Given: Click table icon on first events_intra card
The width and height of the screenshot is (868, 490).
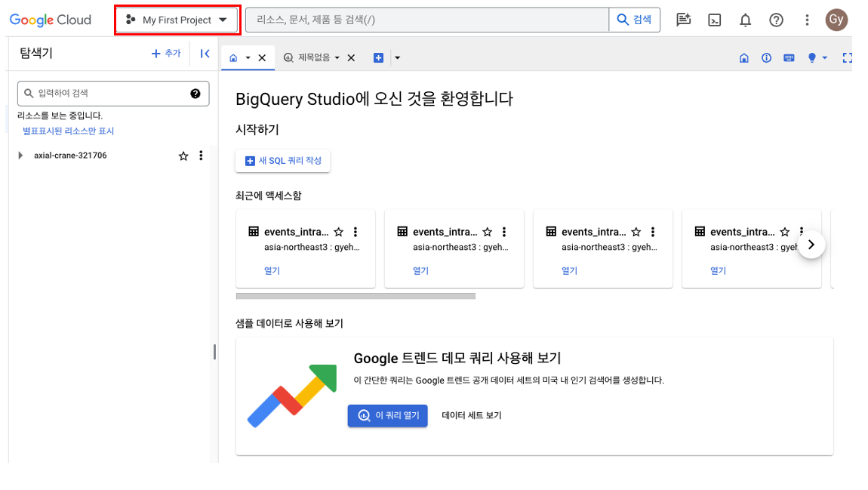Looking at the screenshot, I should pyautogui.click(x=254, y=232).
